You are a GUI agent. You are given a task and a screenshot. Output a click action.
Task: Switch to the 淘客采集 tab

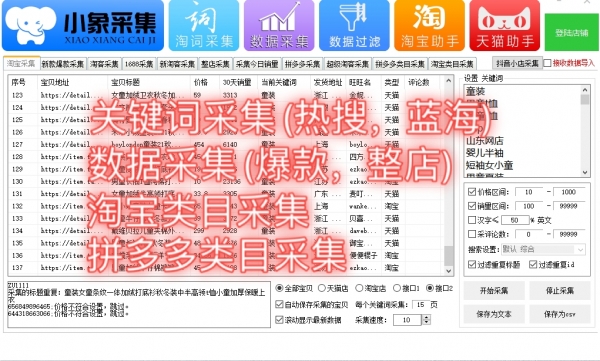click(104, 64)
